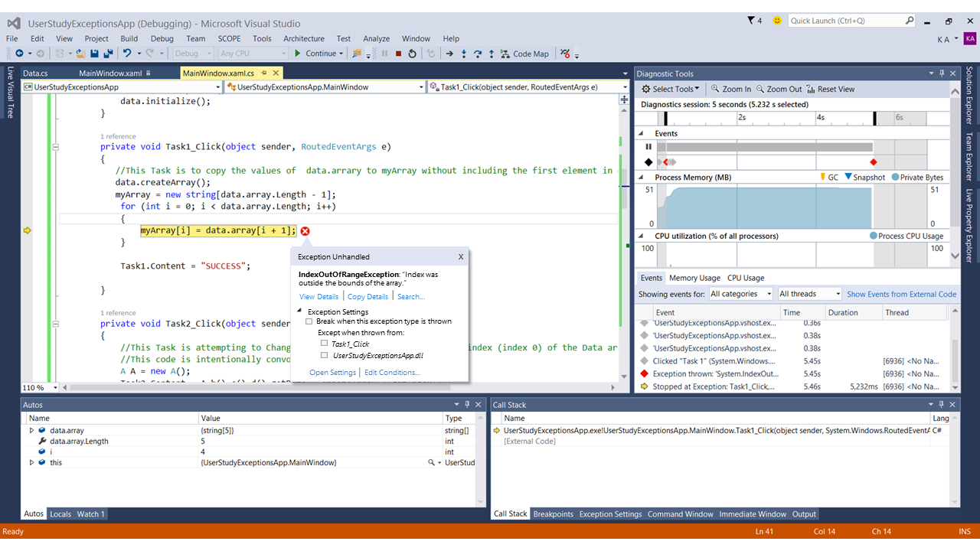The width and height of the screenshot is (980, 551).
Task: Open Immediate Window tab
Action: 753,514
